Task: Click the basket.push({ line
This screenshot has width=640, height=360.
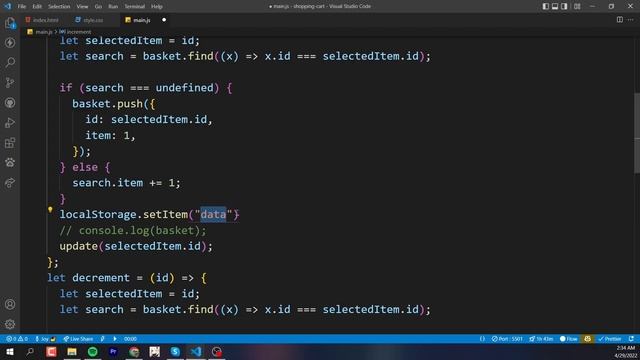Action: [114, 104]
